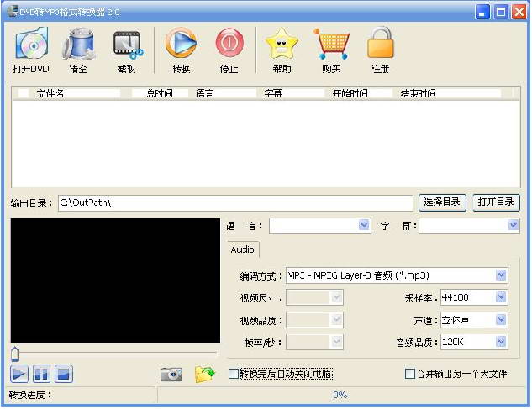The image size is (532, 409).
Task: Click the preview seek slider thumb
Action: click(15, 354)
